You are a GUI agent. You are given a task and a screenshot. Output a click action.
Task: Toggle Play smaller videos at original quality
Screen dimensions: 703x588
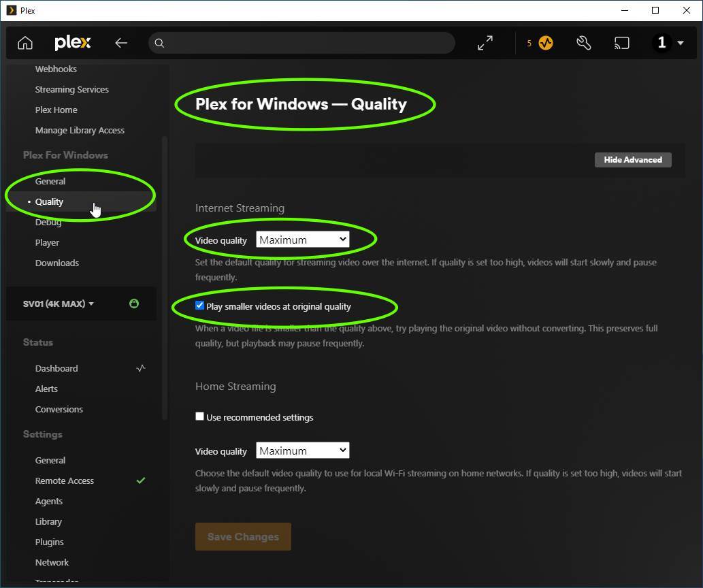click(199, 306)
